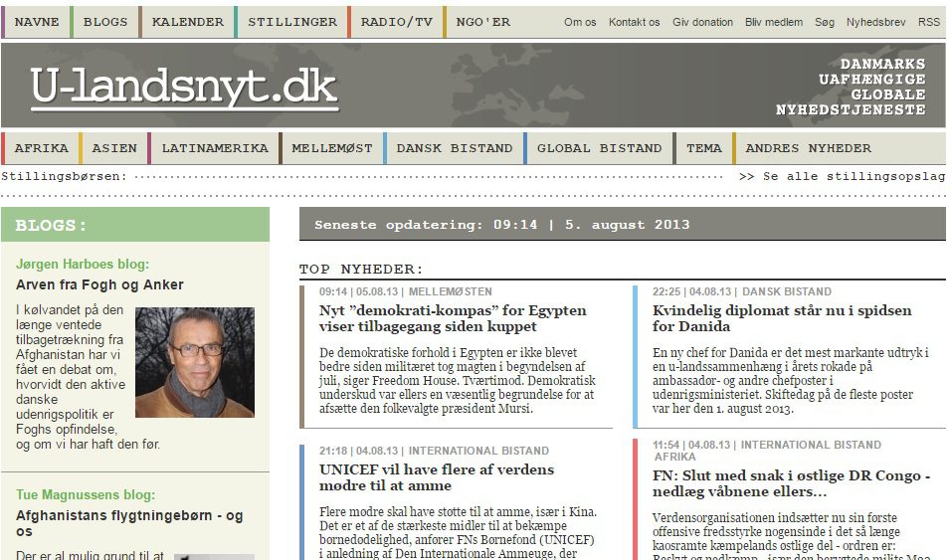This screenshot has height=560, width=951.
Task: Open the 'Nyhedsbrev' link
Action: (875, 22)
